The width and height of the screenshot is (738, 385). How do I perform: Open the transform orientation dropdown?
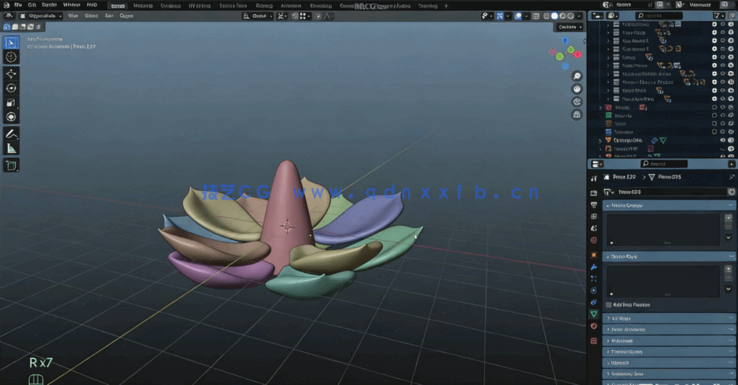[x=258, y=16]
